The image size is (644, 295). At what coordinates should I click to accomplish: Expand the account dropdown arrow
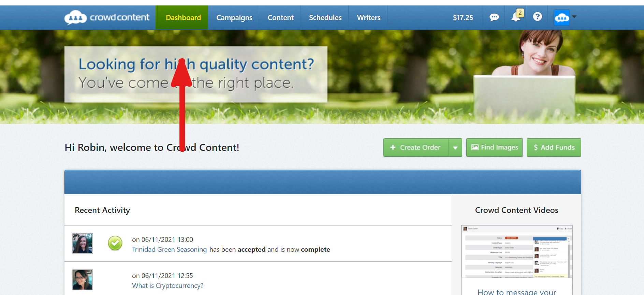pos(574,17)
